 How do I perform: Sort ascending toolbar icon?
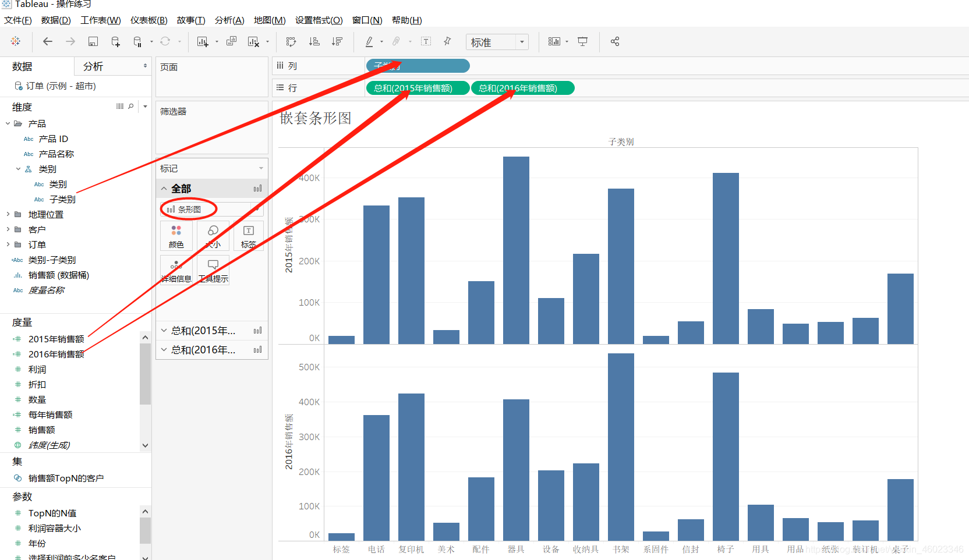click(x=314, y=41)
